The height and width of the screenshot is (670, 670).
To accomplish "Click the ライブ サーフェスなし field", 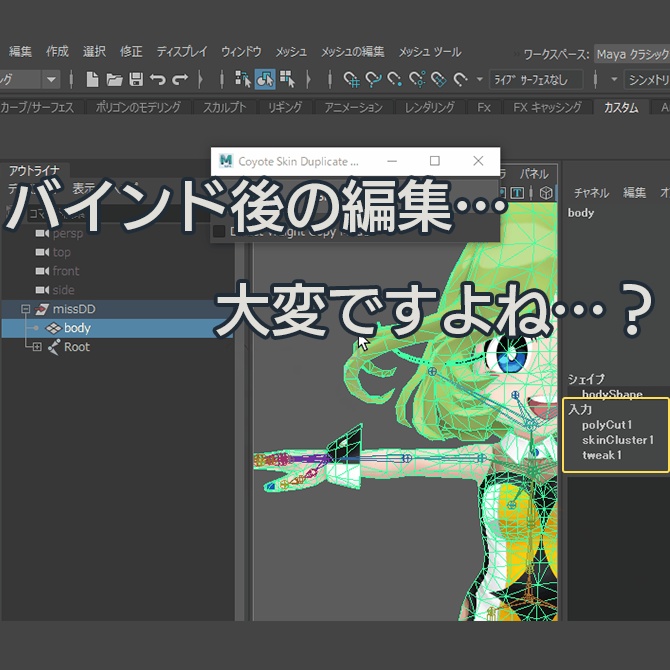I will (536, 80).
